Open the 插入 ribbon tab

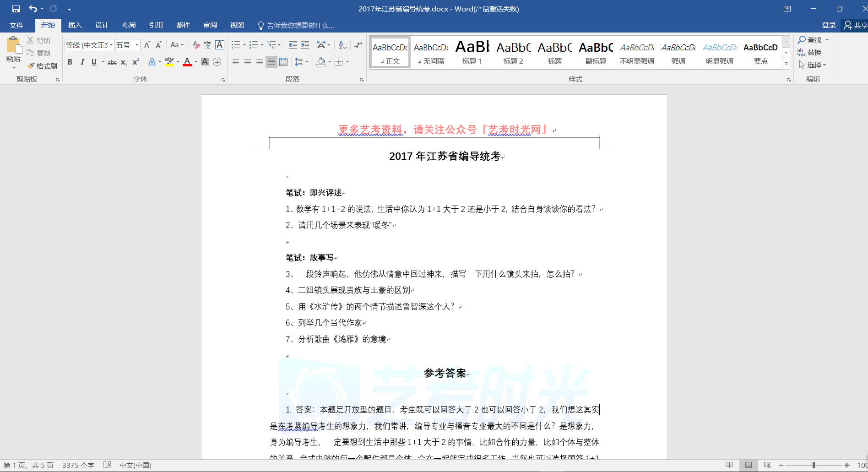pyautogui.click(x=75, y=25)
